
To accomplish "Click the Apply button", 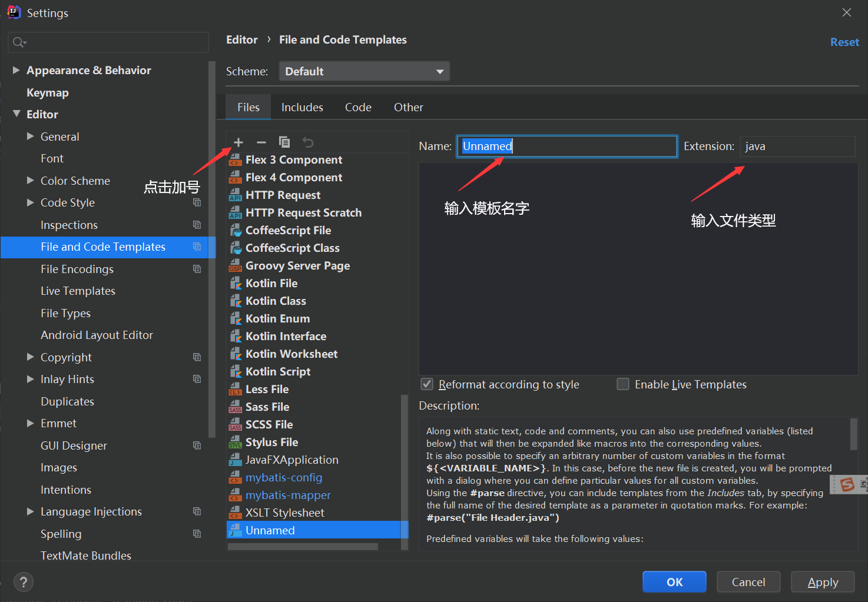I will 823,582.
